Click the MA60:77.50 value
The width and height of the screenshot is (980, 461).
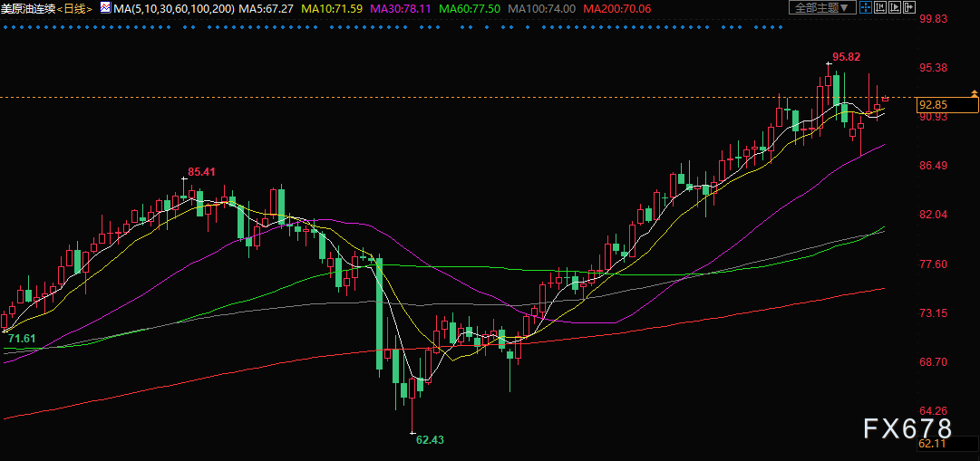[x=470, y=9]
